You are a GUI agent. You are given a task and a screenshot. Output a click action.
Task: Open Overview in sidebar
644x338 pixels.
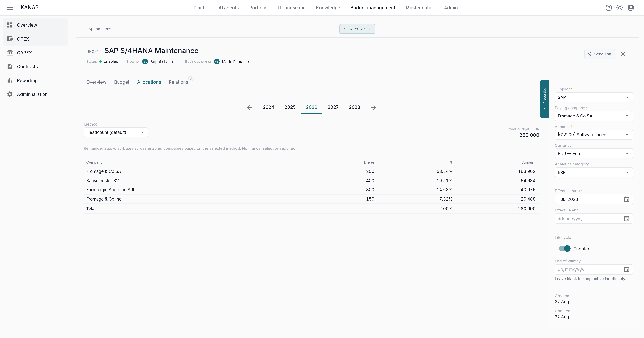point(35,25)
